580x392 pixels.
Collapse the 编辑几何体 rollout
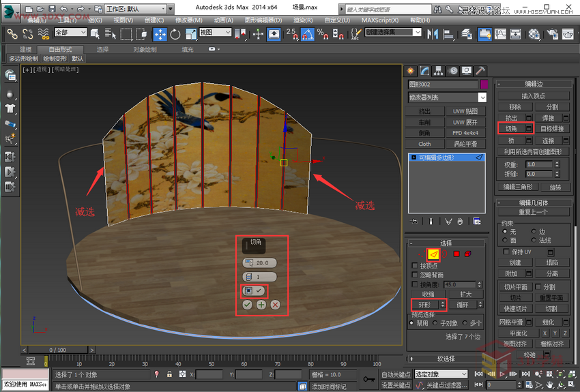click(x=534, y=202)
